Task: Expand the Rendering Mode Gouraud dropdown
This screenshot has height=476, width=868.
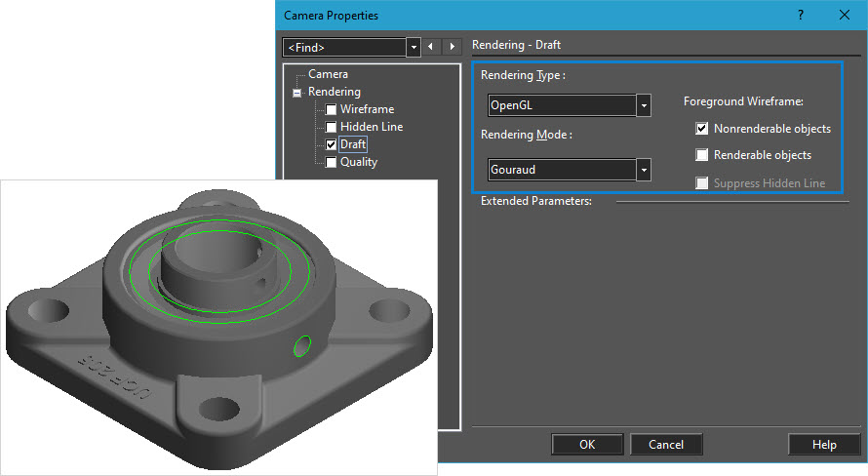Action: pyautogui.click(x=644, y=170)
